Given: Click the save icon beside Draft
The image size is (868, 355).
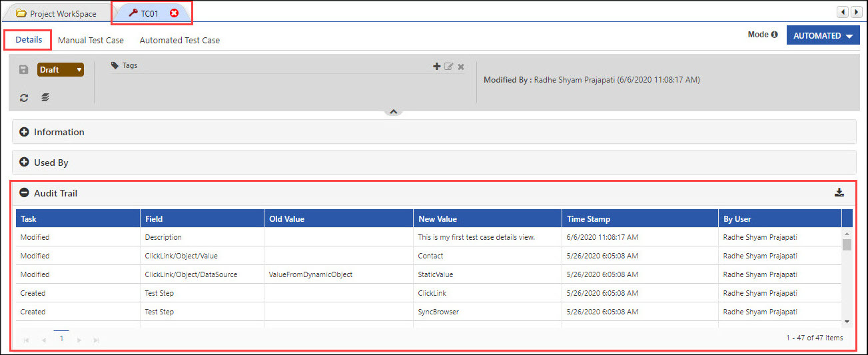Looking at the screenshot, I should coord(24,70).
